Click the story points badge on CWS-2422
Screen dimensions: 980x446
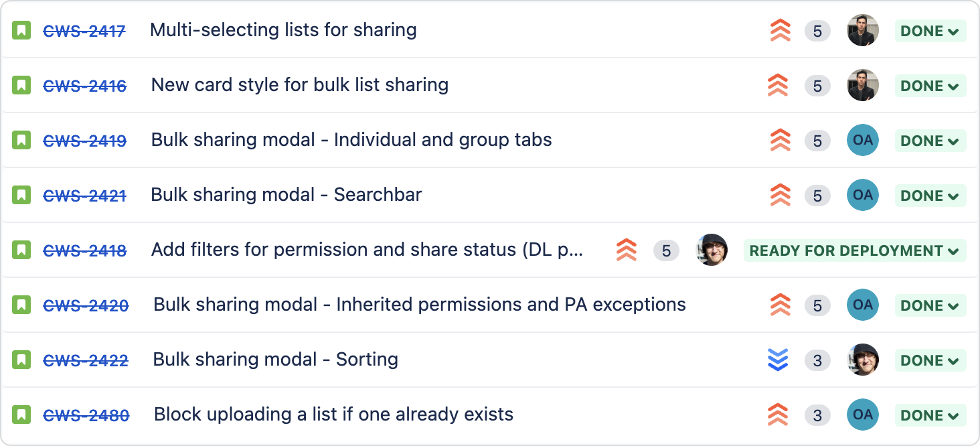tap(817, 360)
